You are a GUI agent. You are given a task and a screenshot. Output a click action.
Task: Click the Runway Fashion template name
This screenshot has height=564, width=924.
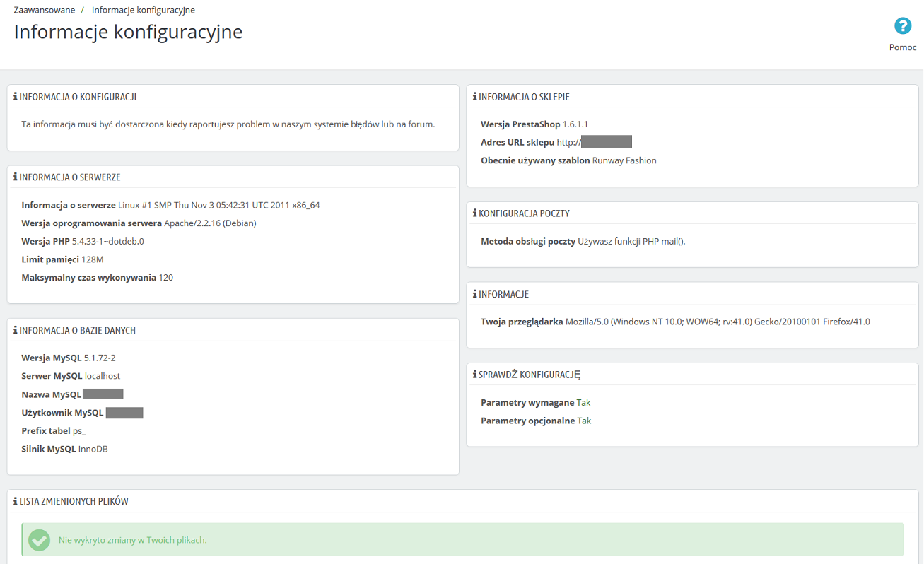[624, 160]
